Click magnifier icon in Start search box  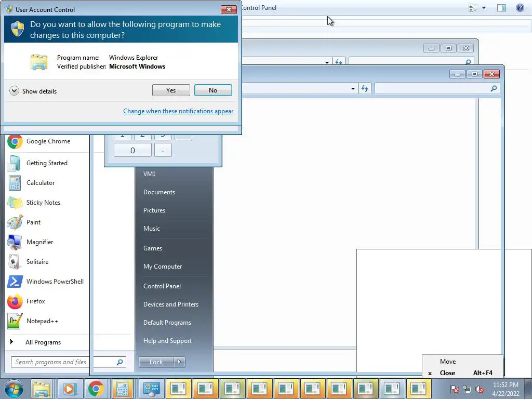120,362
